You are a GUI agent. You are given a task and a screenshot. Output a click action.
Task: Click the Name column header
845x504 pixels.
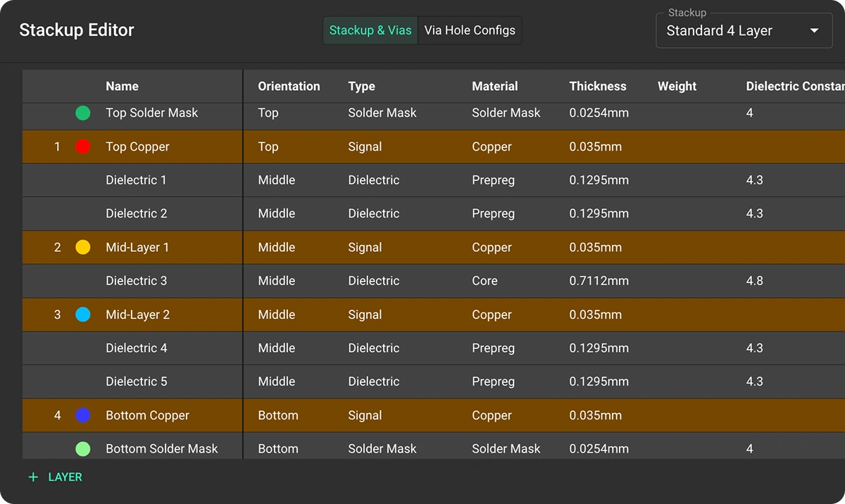pos(122,86)
